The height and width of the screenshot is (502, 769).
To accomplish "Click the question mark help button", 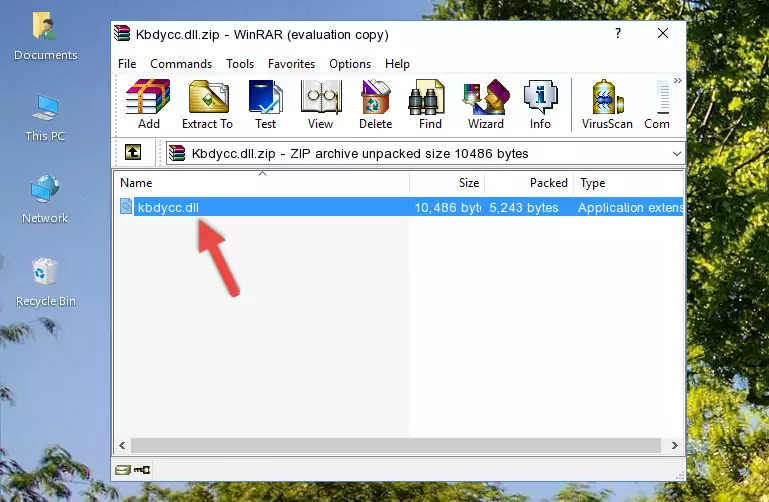I will [x=618, y=33].
